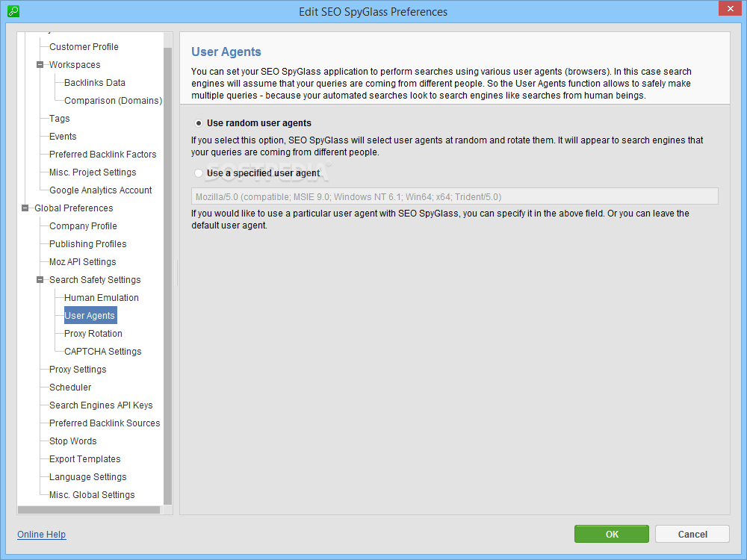
Task: Click the SEO SpyGlass app icon in title bar
Action: [x=13, y=11]
